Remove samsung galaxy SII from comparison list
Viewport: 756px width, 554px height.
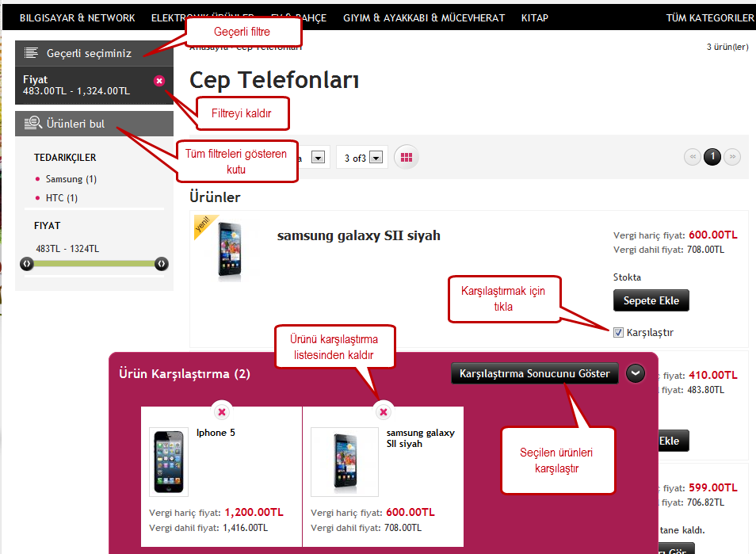point(384,412)
